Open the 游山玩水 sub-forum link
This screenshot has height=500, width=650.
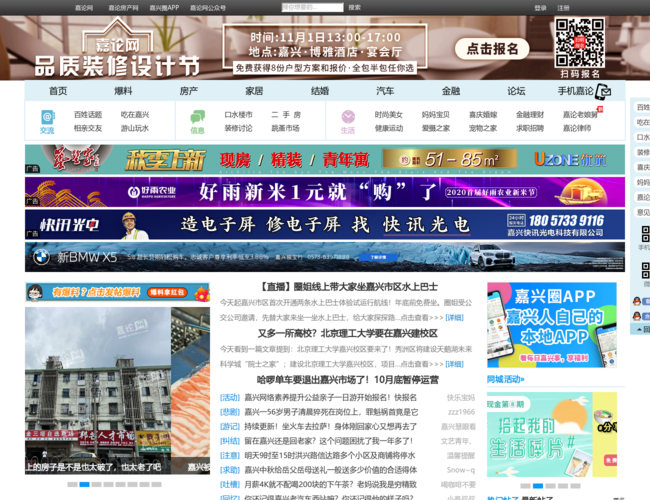point(135,128)
